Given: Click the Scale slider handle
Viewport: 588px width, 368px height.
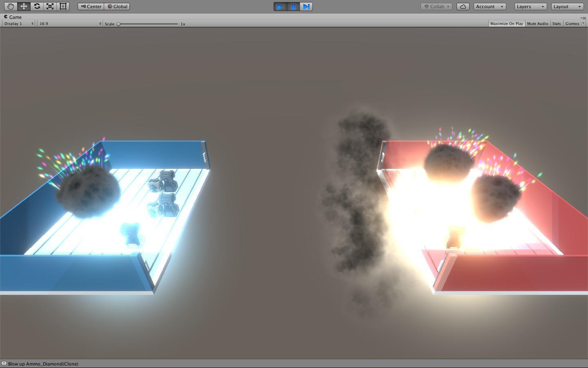Looking at the screenshot, I should pos(118,24).
